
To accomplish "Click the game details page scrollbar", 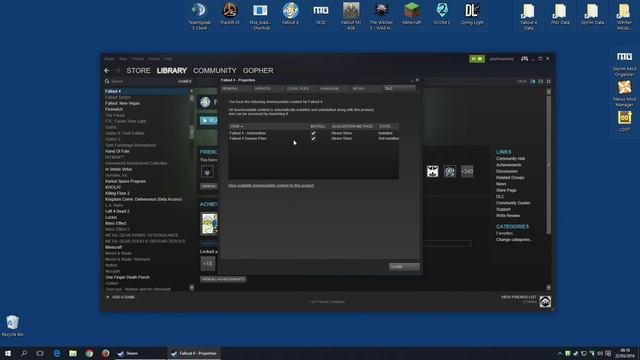I will point(549,163).
